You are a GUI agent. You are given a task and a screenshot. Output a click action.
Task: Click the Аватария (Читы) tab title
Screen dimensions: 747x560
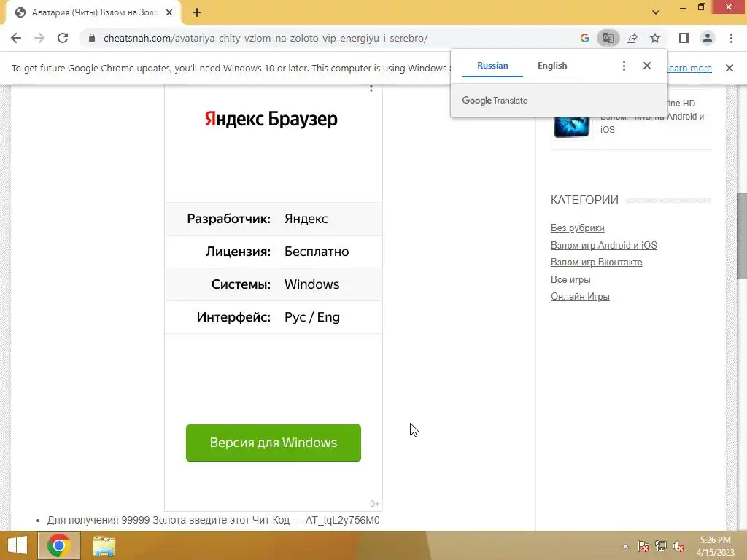click(x=94, y=13)
